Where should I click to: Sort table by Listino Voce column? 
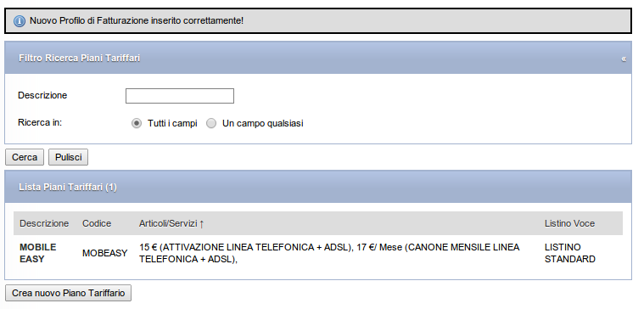point(569,223)
